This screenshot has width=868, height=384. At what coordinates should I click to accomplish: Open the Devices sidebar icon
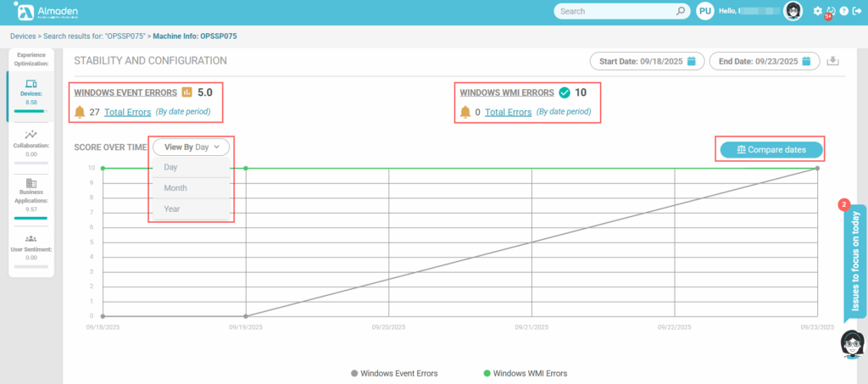coord(31,84)
